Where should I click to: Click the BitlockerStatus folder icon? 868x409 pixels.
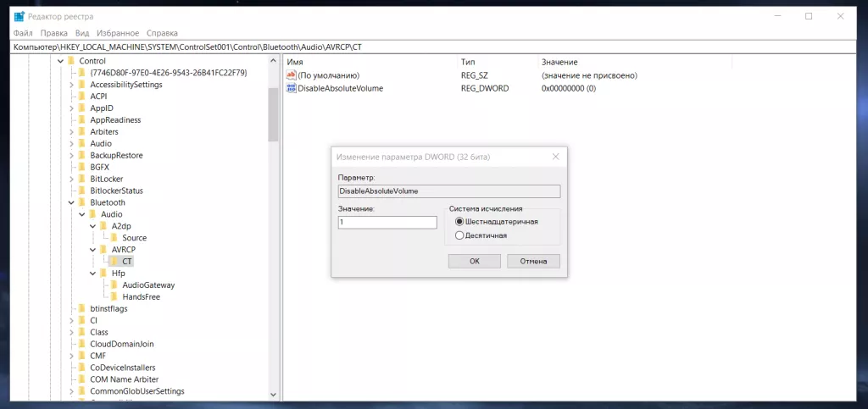pos(82,191)
